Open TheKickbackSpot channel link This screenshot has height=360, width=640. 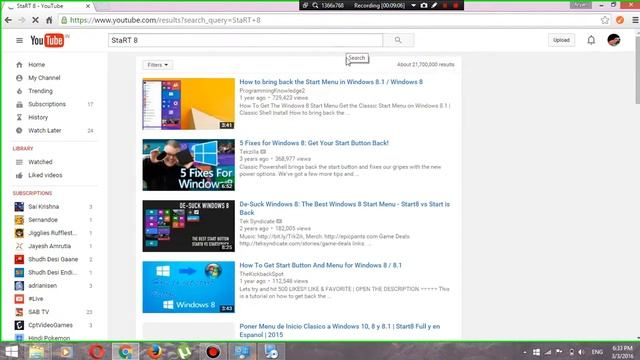pyautogui.click(x=261, y=274)
